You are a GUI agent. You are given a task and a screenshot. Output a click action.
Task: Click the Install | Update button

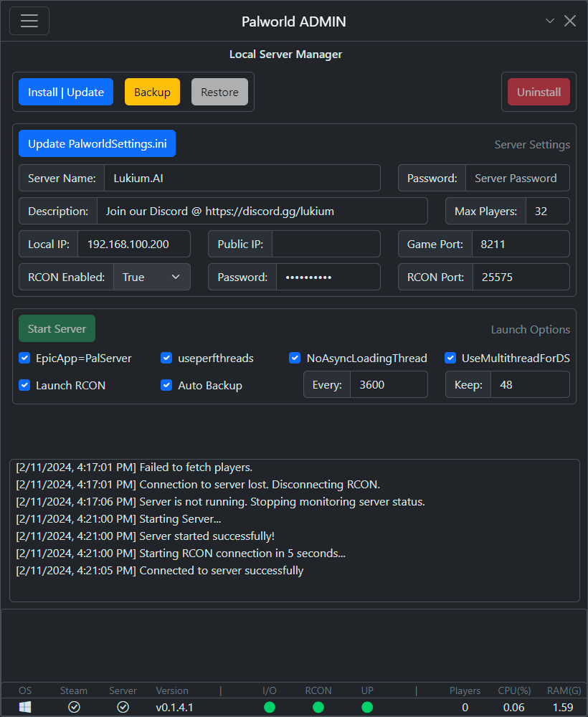(x=66, y=92)
